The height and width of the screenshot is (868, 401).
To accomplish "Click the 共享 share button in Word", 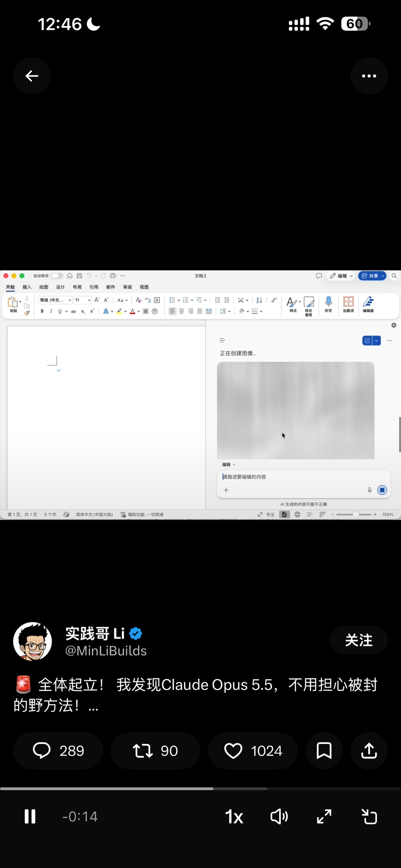I will pos(372,276).
